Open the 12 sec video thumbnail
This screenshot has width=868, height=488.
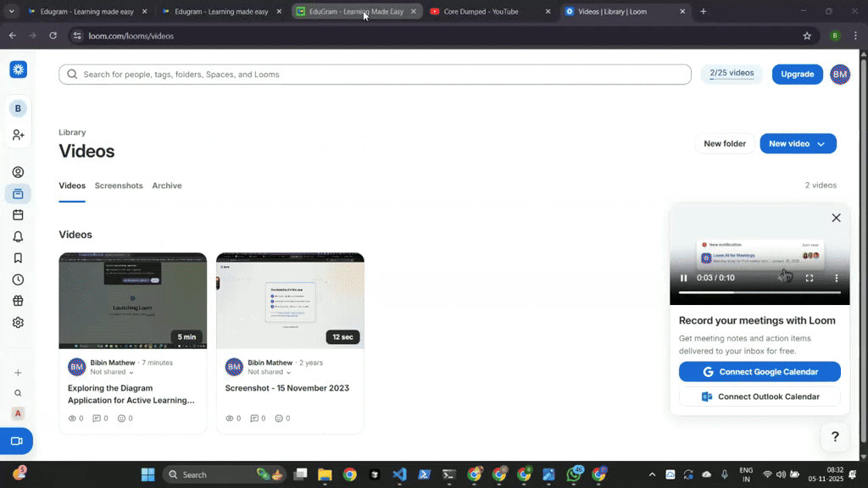(290, 301)
